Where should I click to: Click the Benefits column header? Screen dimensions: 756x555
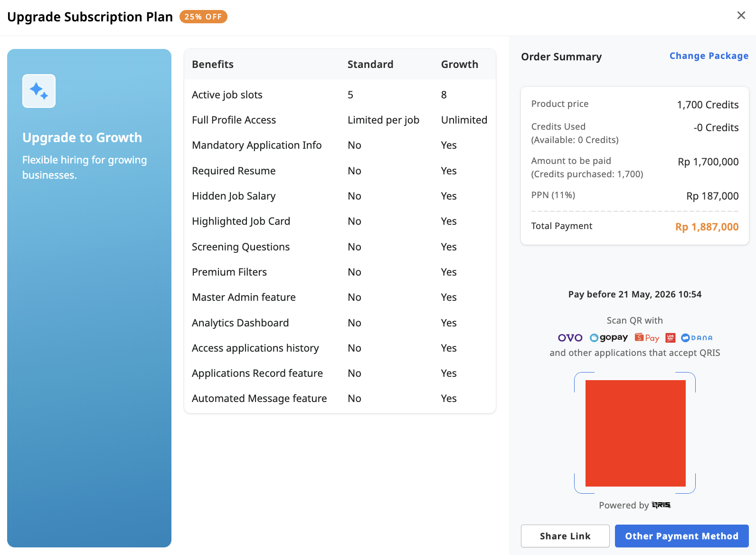point(213,65)
